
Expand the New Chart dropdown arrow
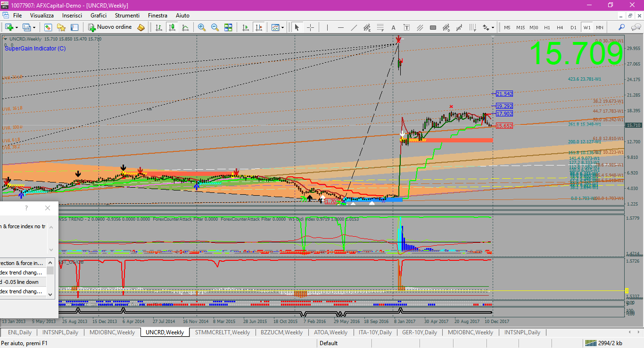pyautogui.click(x=16, y=27)
